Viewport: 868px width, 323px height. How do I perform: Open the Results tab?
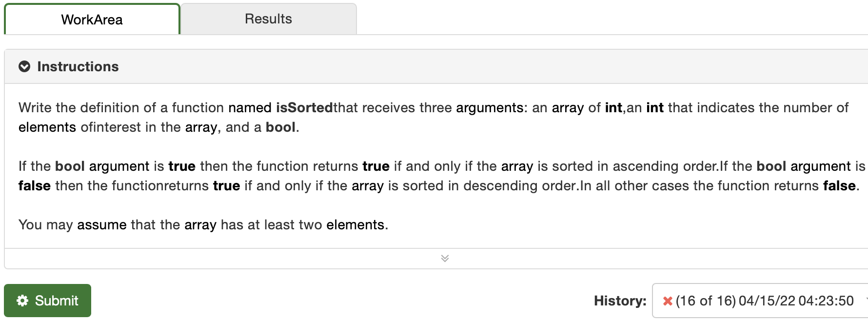(x=268, y=19)
